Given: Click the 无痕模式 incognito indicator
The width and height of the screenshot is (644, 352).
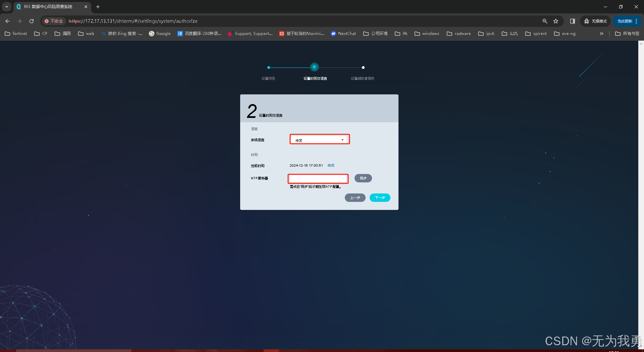Looking at the screenshot, I should tap(595, 21).
